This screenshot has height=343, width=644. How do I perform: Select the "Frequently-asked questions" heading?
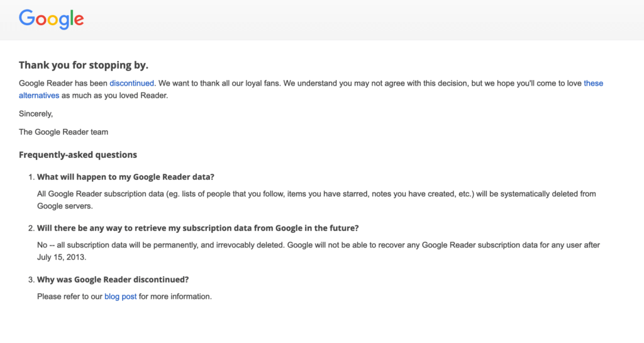pos(78,155)
